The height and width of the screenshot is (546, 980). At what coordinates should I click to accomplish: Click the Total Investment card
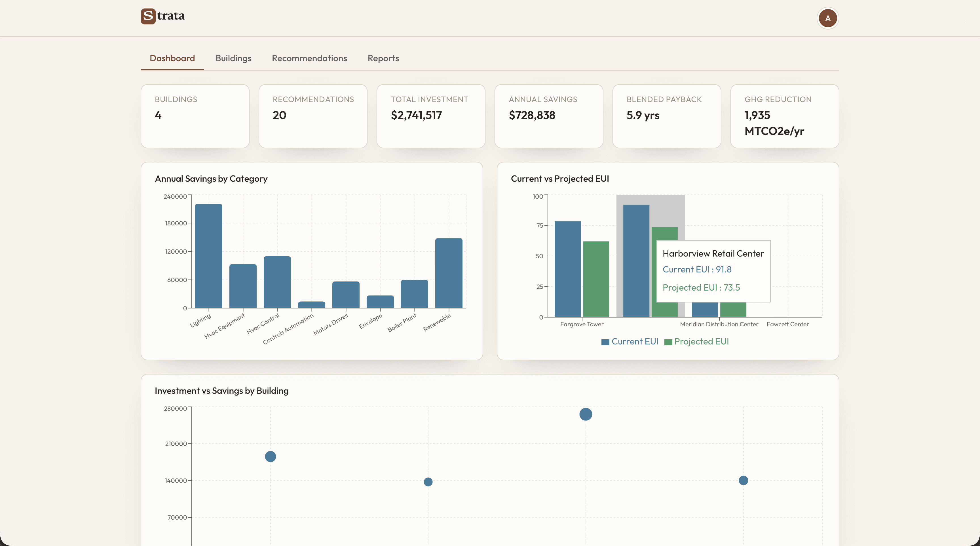coord(431,116)
